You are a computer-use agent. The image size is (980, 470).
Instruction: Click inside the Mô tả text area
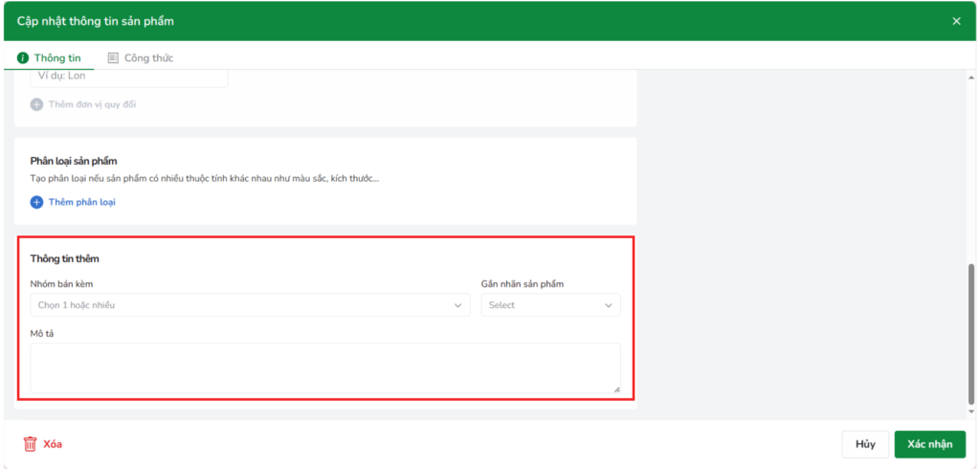[325, 369]
